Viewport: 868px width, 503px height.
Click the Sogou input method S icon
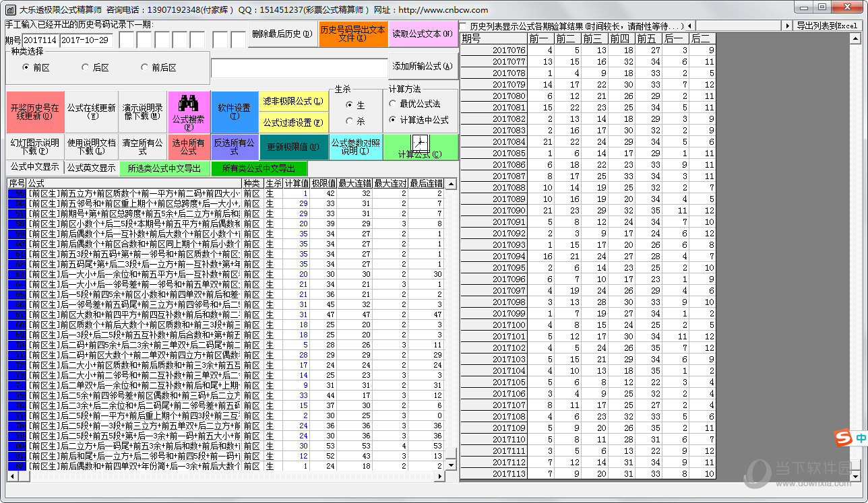[x=843, y=438]
